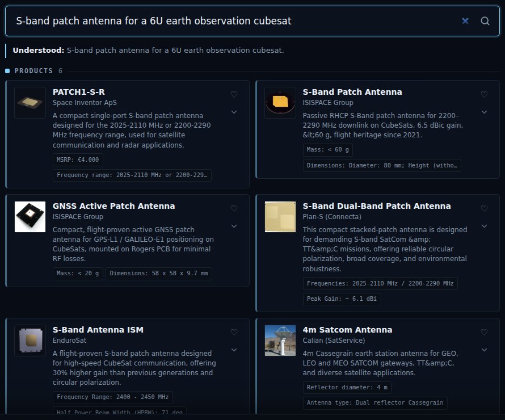Open ISISPACE S-Band Patch Antenna thumbnail
The width and height of the screenshot is (505, 420).
(280, 103)
